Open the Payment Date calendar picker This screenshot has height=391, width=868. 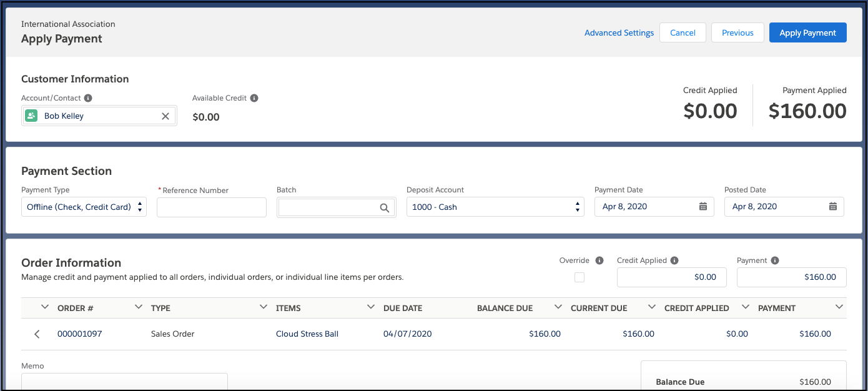pyautogui.click(x=704, y=207)
